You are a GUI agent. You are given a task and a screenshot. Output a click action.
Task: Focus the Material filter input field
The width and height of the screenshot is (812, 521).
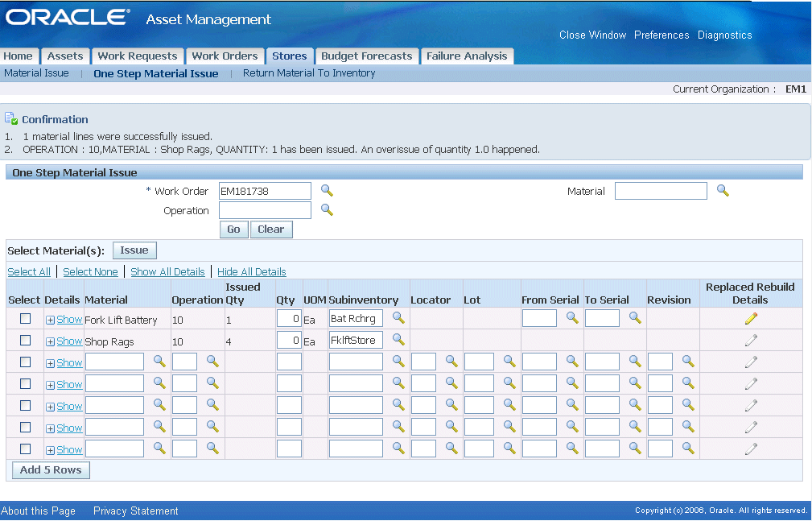pos(661,191)
